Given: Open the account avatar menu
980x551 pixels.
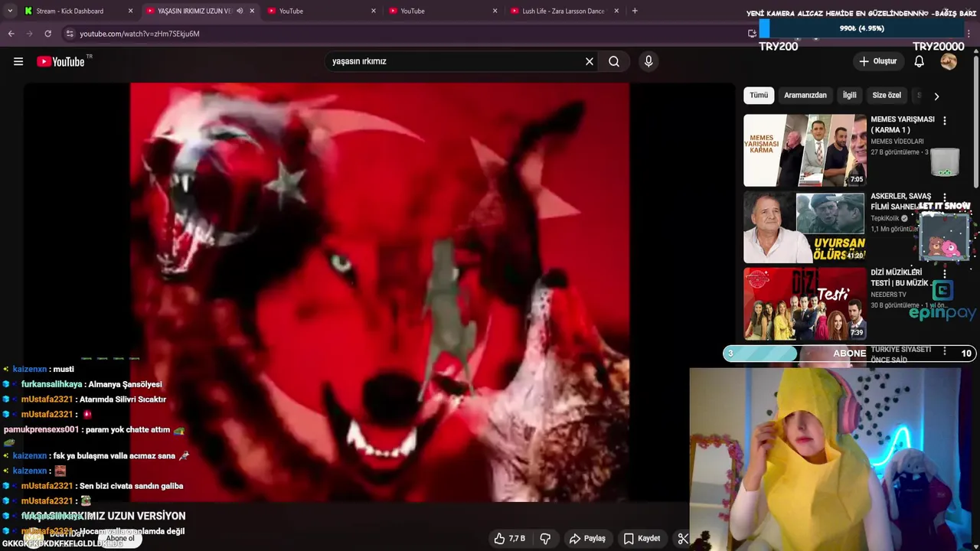Looking at the screenshot, I should pyautogui.click(x=949, y=61).
